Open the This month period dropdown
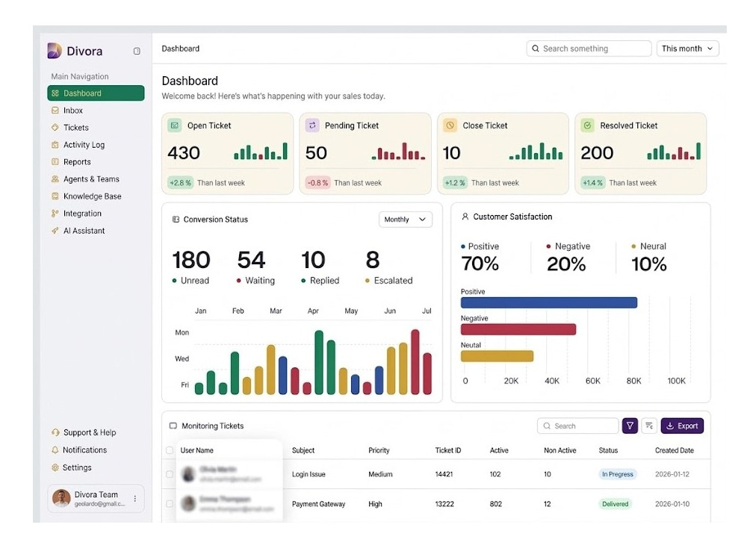747x560 pixels. click(x=687, y=49)
